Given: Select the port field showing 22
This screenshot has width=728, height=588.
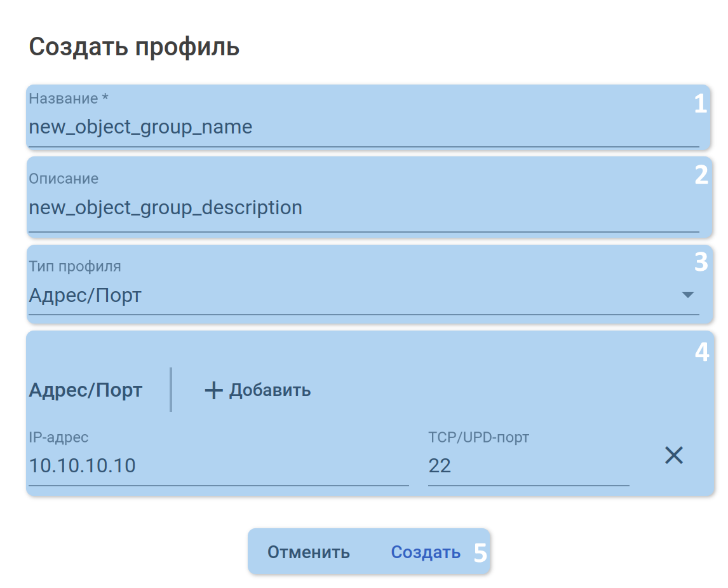Looking at the screenshot, I should click(x=527, y=466).
